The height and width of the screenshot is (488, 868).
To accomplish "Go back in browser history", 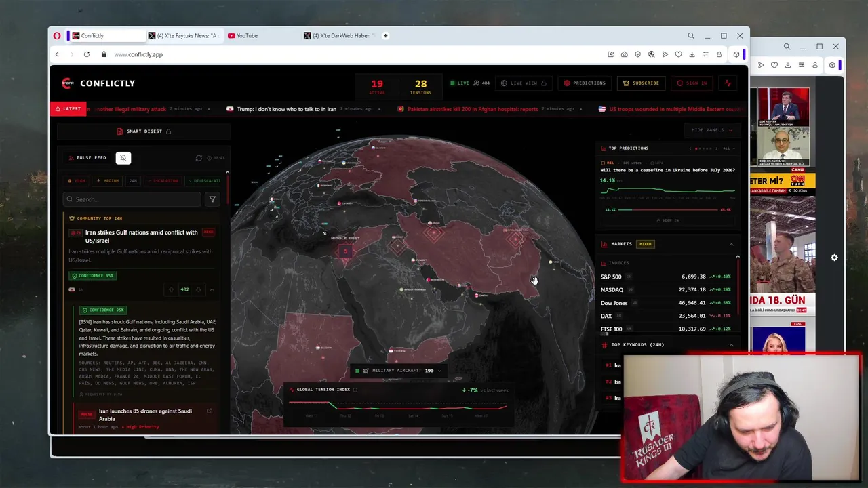I will 57,54.
